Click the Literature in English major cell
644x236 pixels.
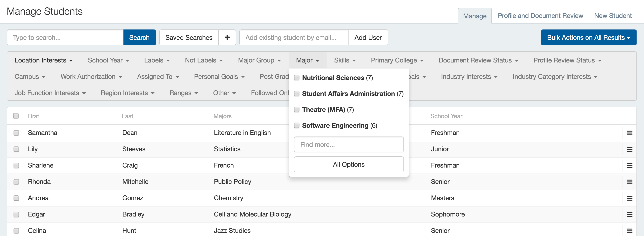tap(242, 133)
